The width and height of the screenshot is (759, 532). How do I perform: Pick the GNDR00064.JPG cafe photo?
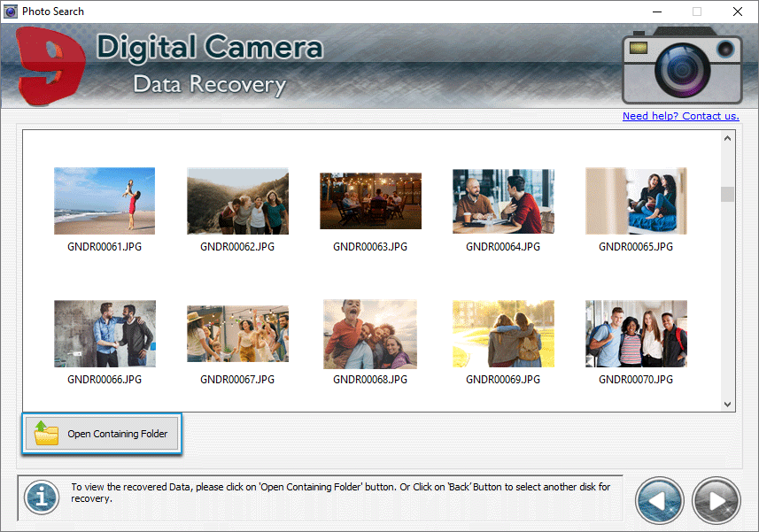tap(503, 201)
